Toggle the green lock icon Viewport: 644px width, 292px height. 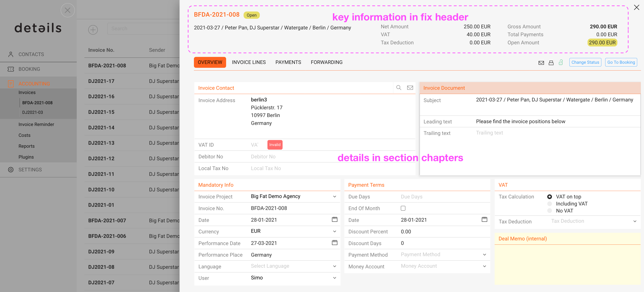coord(561,62)
